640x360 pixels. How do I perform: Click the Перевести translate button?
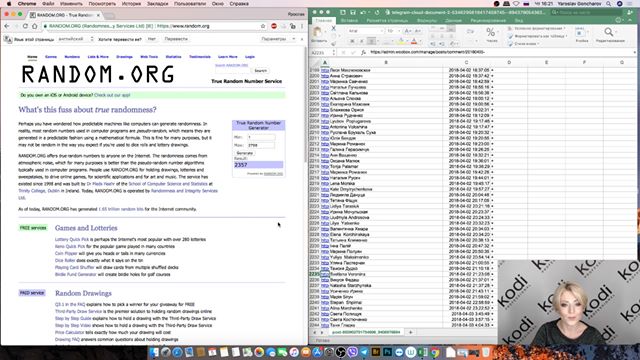(176, 39)
